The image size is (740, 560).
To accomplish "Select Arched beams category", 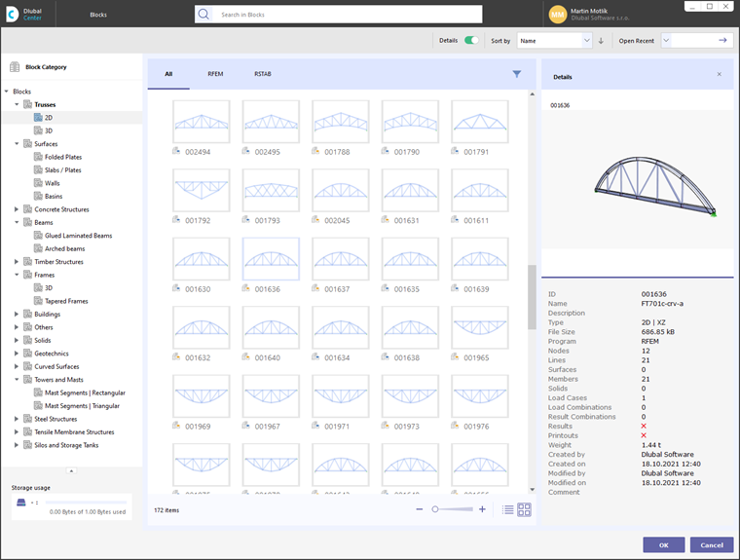I will click(x=64, y=249).
